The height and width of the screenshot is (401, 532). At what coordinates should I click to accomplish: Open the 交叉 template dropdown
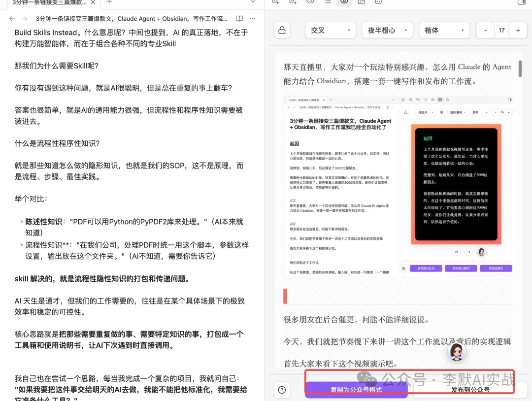(x=331, y=30)
